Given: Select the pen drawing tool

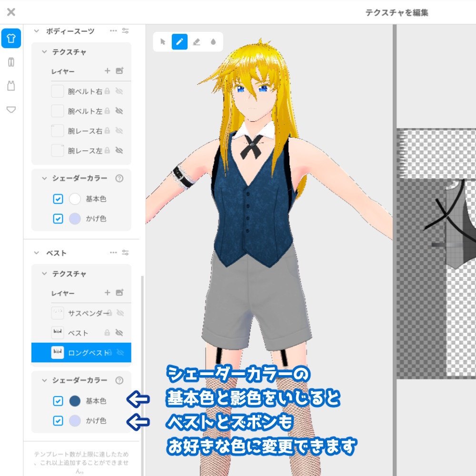Looking at the screenshot, I should [179, 42].
